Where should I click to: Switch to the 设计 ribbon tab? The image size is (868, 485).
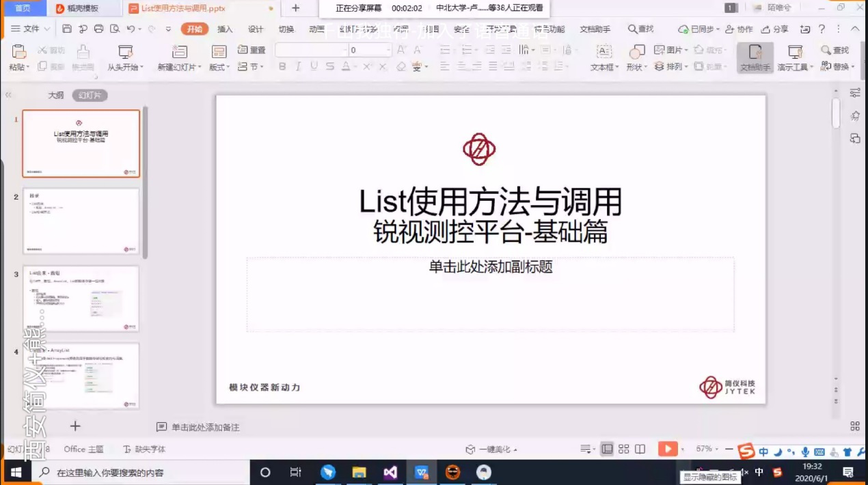tap(256, 29)
